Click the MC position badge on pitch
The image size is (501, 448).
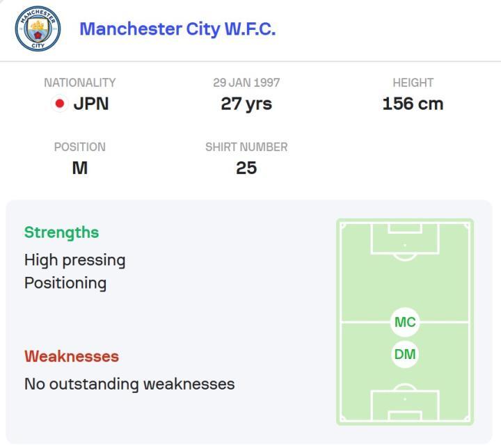pos(405,322)
